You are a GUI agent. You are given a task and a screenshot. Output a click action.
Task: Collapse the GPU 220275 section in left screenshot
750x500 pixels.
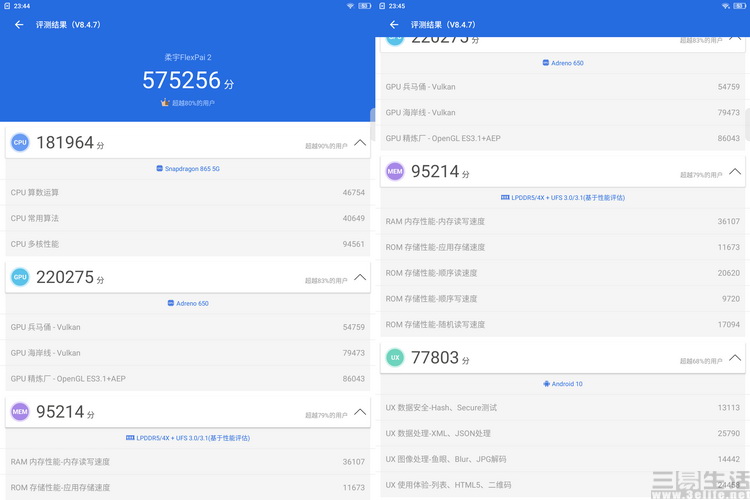360,278
